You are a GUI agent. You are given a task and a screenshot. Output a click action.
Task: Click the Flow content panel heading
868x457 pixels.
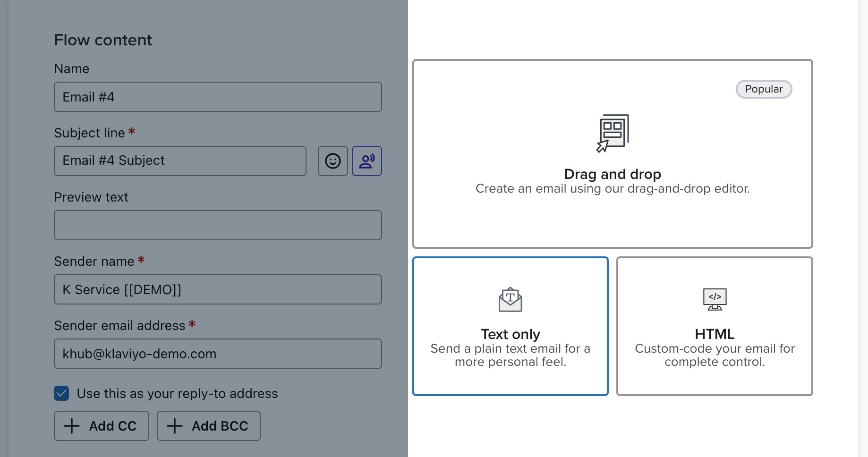[x=103, y=40]
